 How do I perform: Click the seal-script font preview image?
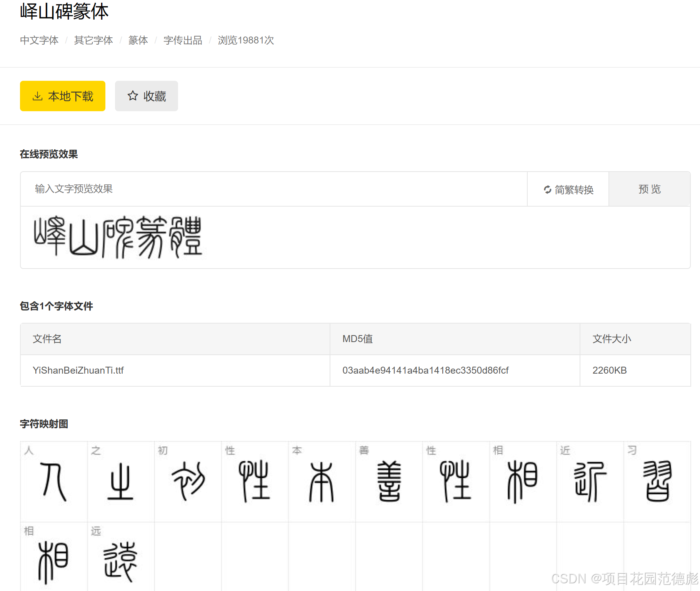point(118,237)
